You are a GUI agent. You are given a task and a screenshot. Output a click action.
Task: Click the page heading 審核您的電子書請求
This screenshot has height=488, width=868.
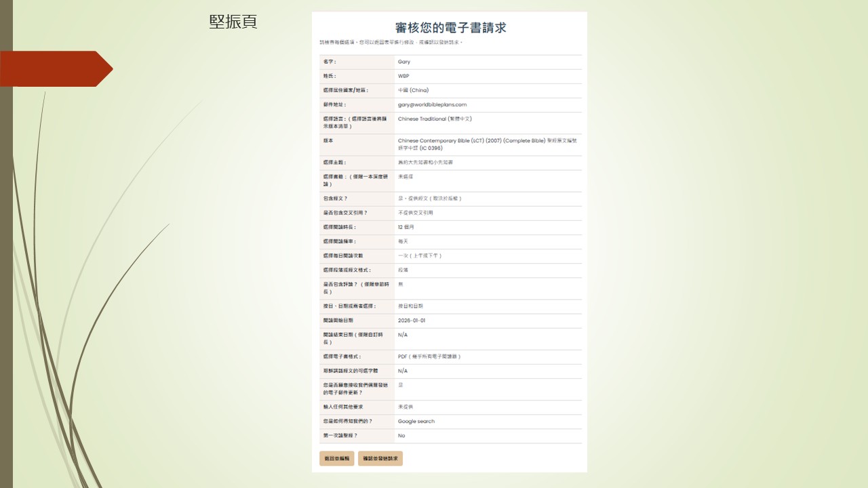coord(451,28)
